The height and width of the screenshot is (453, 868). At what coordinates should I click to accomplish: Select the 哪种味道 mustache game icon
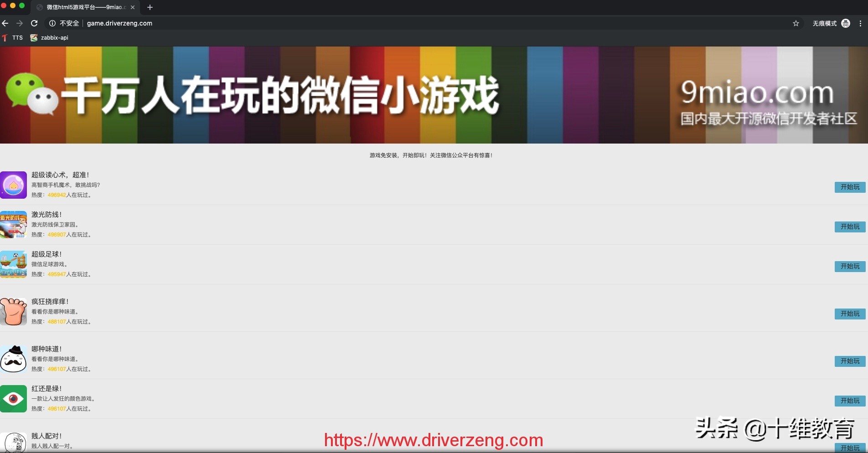click(13, 359)
